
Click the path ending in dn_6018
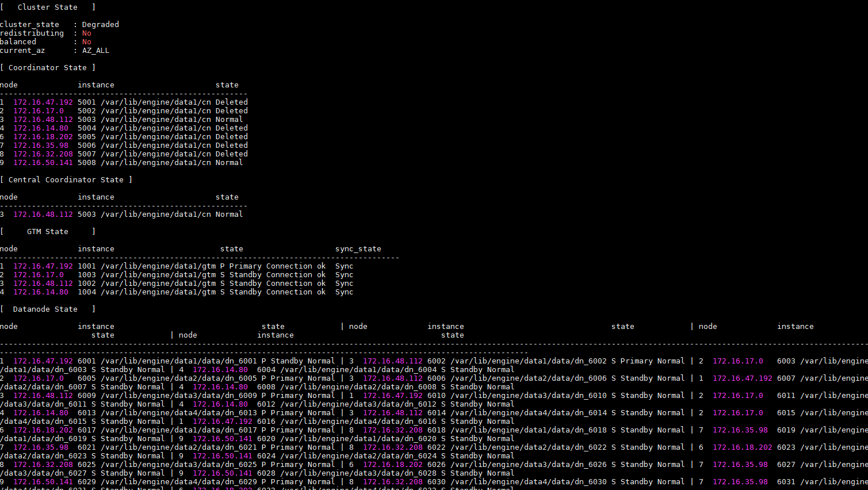pyautogui.click(x=529, y=430)
